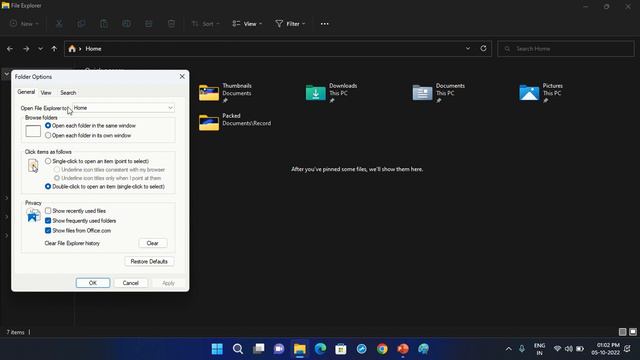
Task: Open the View dropdown in the toolbar
Action: coord(247,24)
